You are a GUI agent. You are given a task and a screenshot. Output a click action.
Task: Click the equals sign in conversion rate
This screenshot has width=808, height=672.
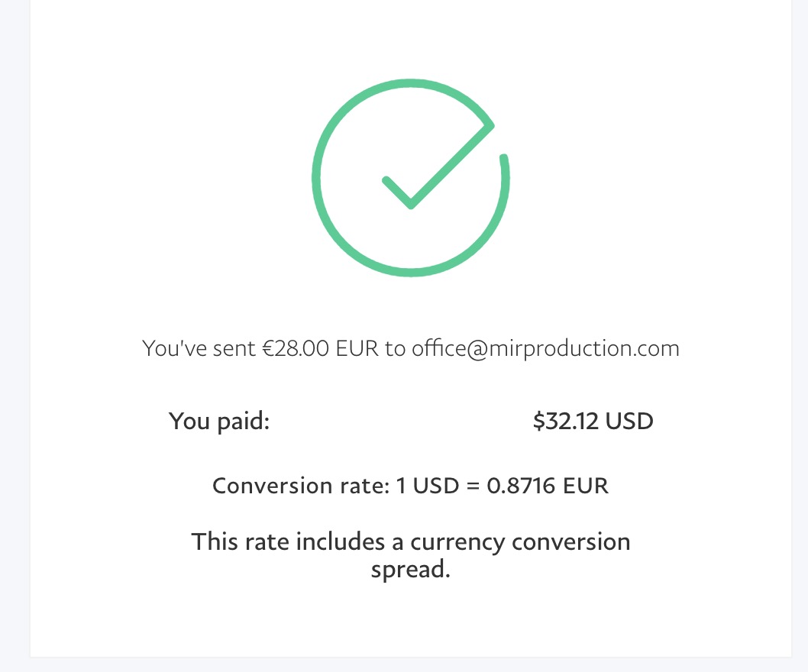tap(471, 486)
